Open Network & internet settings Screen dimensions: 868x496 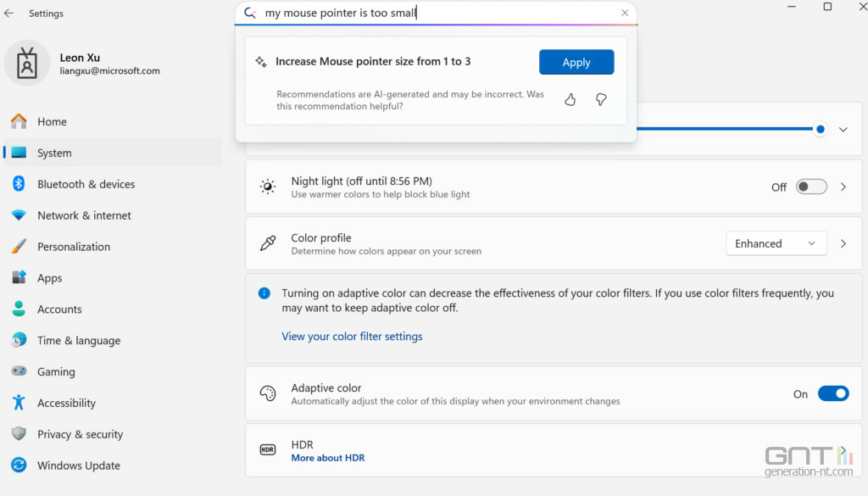tap(113, 215)
